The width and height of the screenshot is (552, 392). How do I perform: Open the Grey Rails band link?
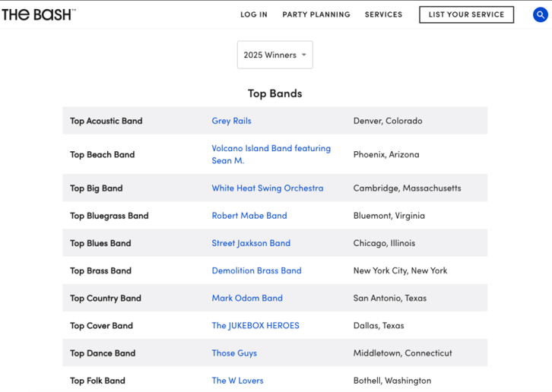point(231,121)
